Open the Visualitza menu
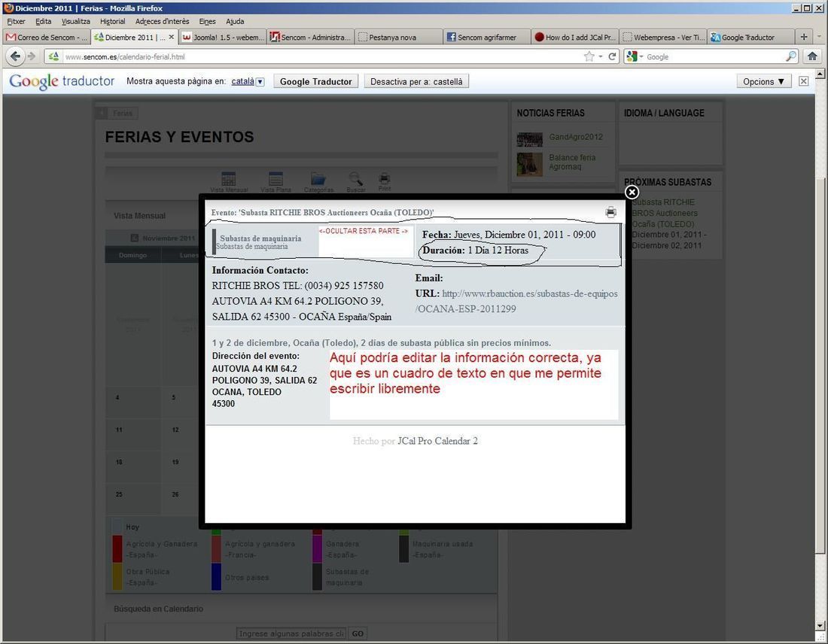This screenshot has height=644, width=828. 75,21
